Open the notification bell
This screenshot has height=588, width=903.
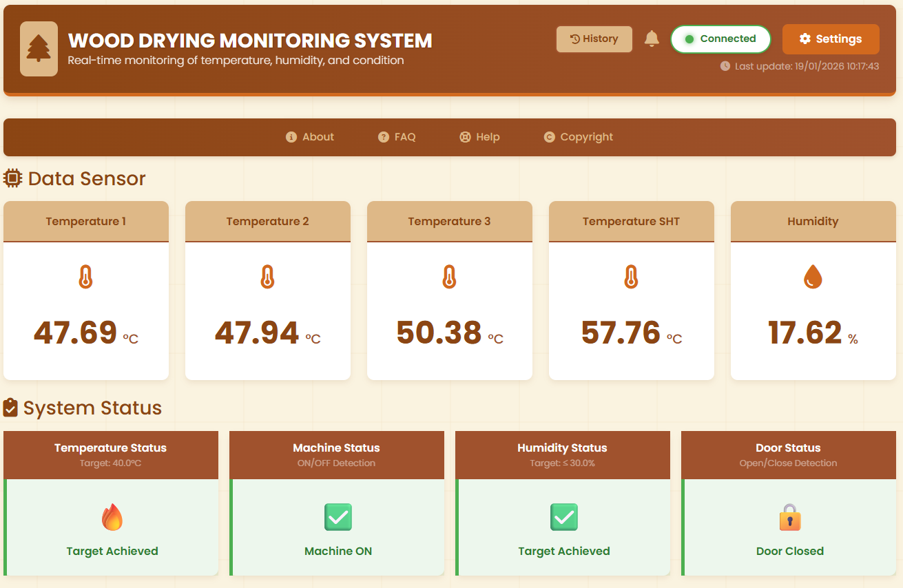[652, 39]
